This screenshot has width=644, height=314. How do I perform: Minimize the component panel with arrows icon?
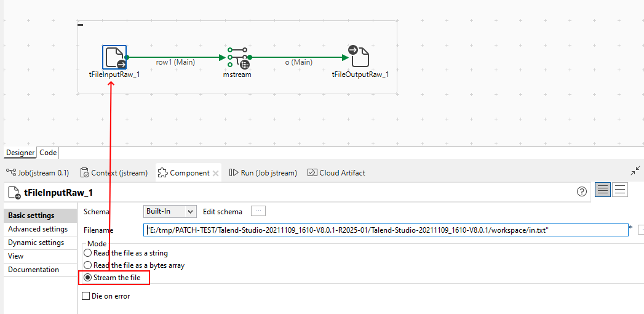pyautogui.click(x=636, y=171)
